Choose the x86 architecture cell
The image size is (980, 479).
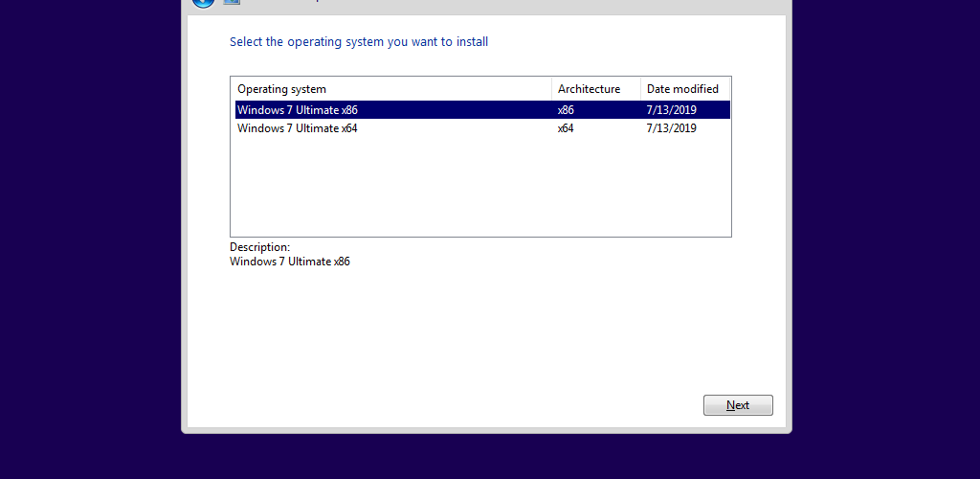coord(566,110)
